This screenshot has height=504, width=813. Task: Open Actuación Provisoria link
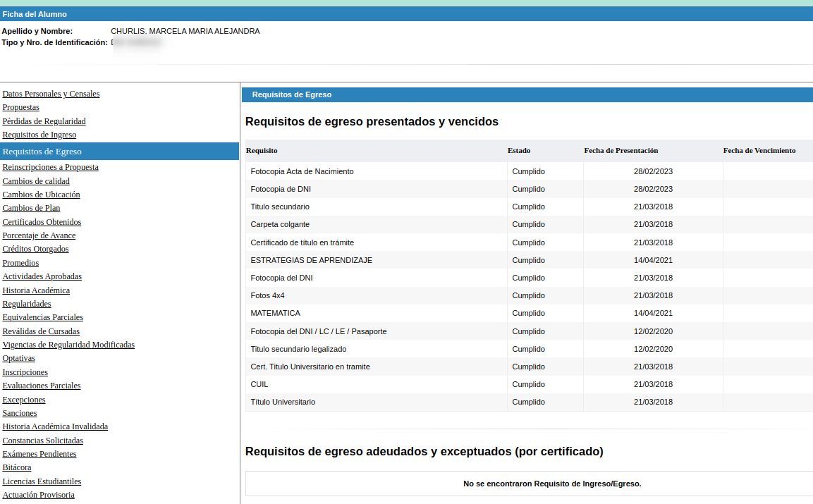(x=38, y=495)
